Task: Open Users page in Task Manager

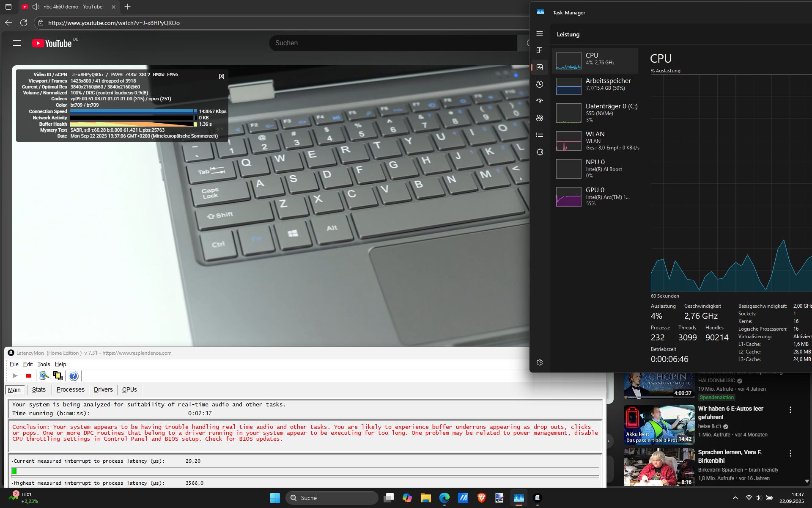Action: 539,118
